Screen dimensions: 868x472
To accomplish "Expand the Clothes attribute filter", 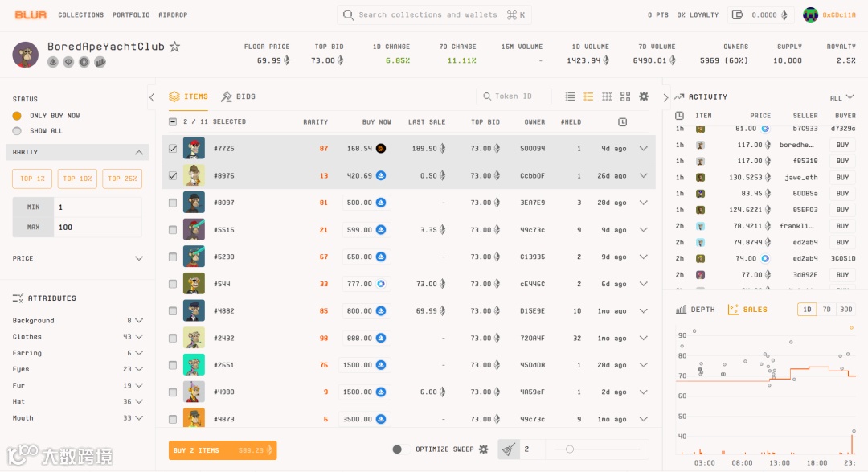I will point(139,337).
